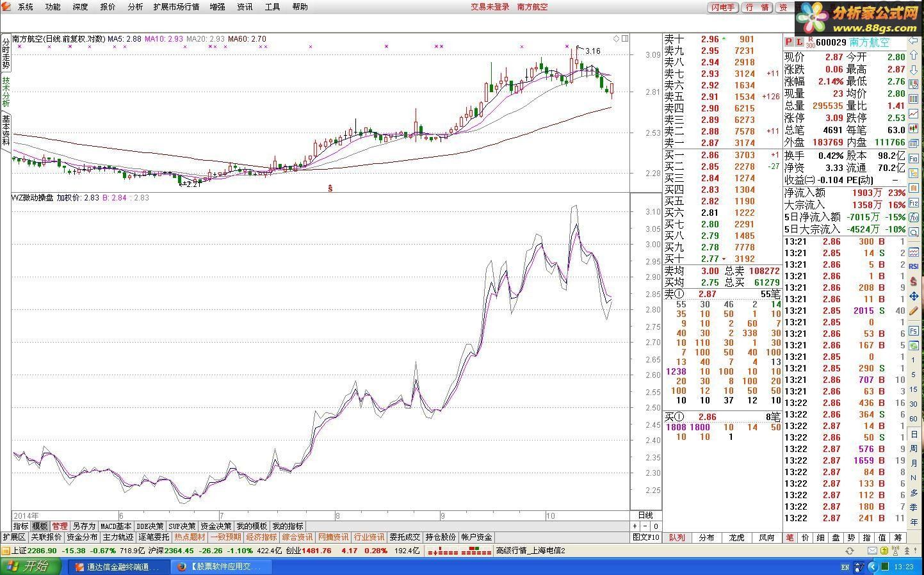Click the up arrow icon in right sidebar
This screenshot has height=575, width=924.
913,54
